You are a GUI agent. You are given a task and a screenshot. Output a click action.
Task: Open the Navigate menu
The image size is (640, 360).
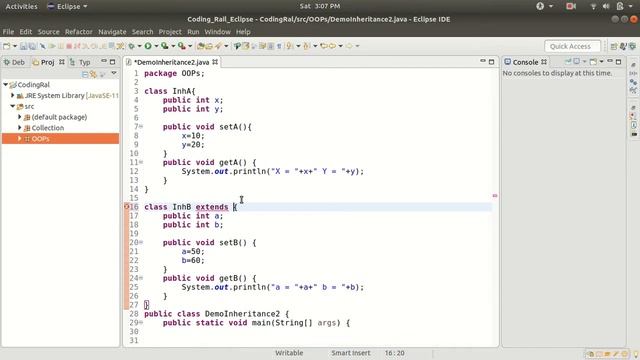pyautogui.click(x=112, y=31)
